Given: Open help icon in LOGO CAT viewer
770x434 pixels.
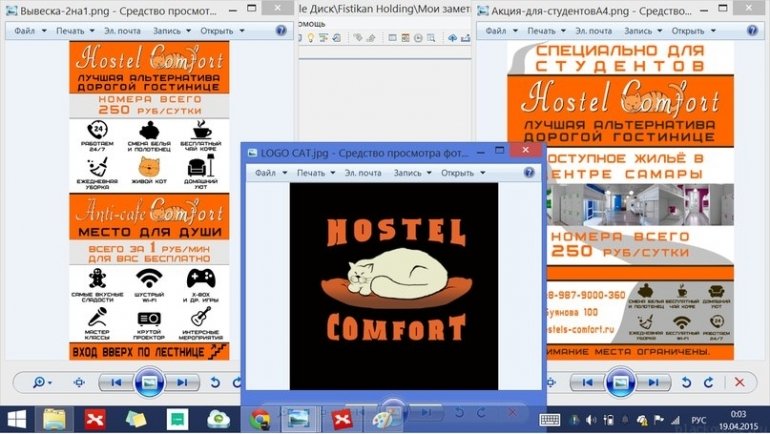Looking at the screenshot, I should [x=529, y=172].
